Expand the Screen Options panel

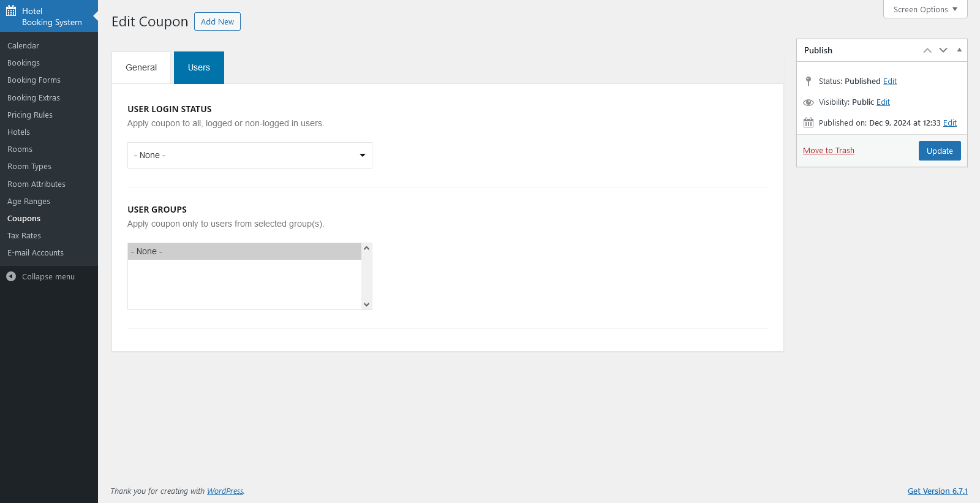tap(925, 9)
